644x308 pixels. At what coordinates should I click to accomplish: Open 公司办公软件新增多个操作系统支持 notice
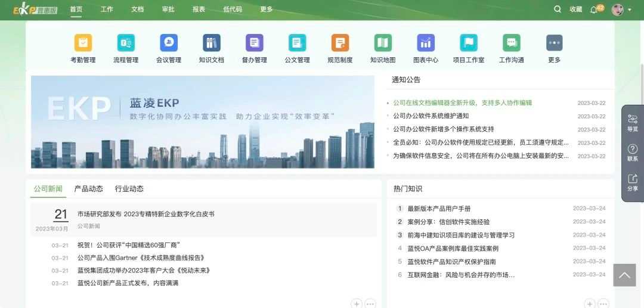(444, 129)
